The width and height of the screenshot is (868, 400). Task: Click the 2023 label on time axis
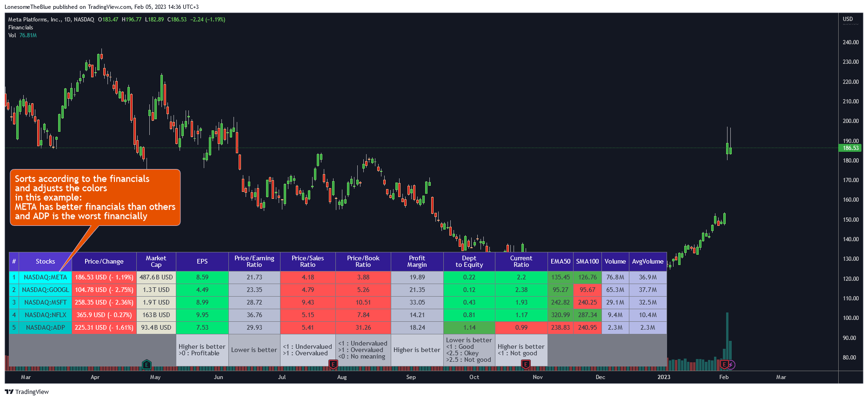tap(664, 377)
